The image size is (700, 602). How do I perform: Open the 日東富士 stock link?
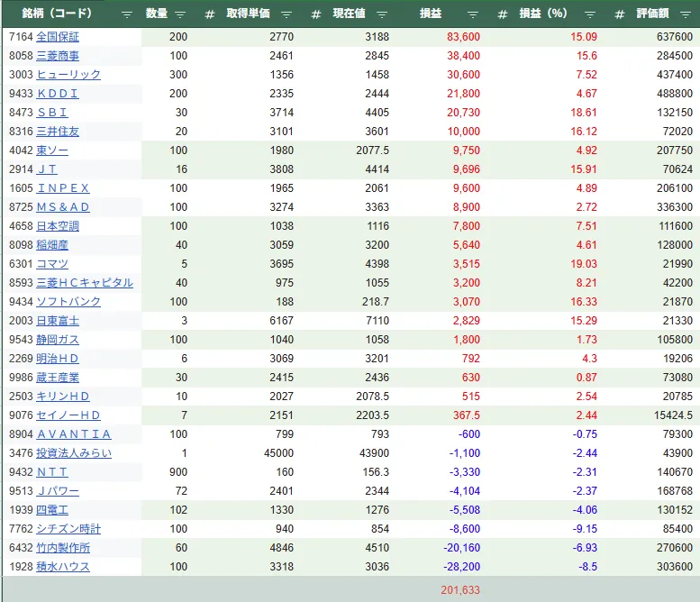click(x=58, y=321)
